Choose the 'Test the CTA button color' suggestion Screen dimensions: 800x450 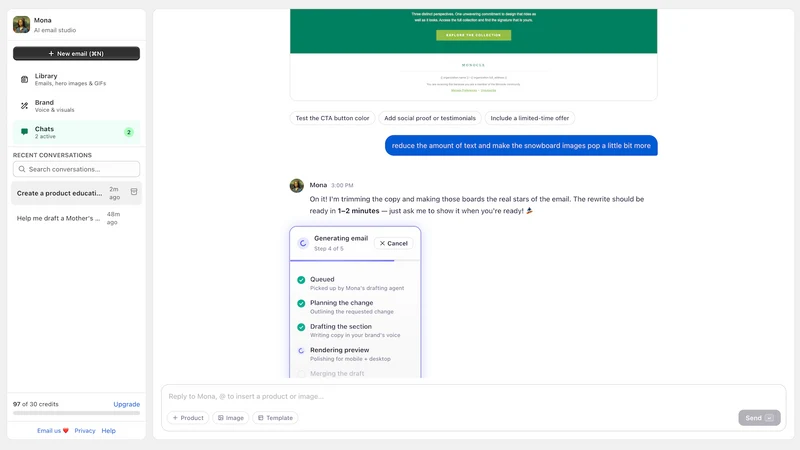(332, 118)
